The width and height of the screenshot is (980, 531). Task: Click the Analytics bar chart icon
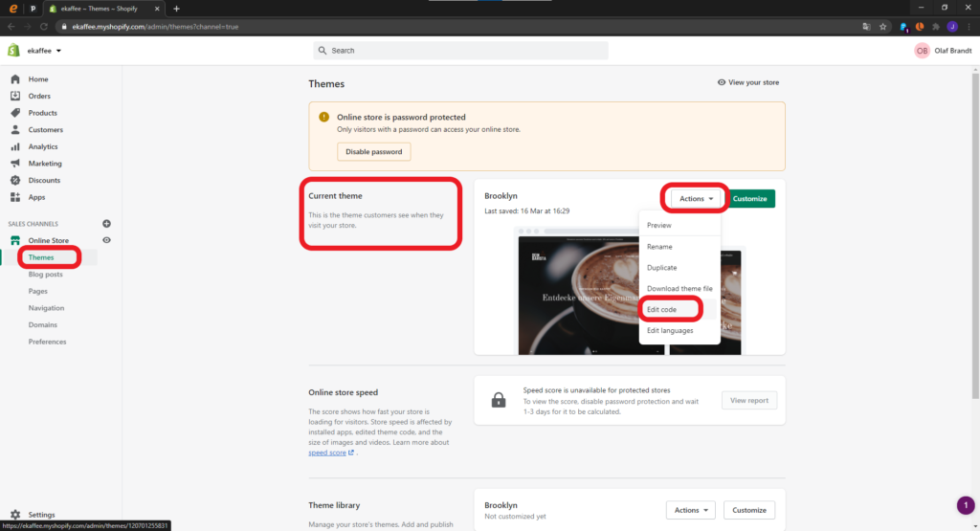point(15,146)
